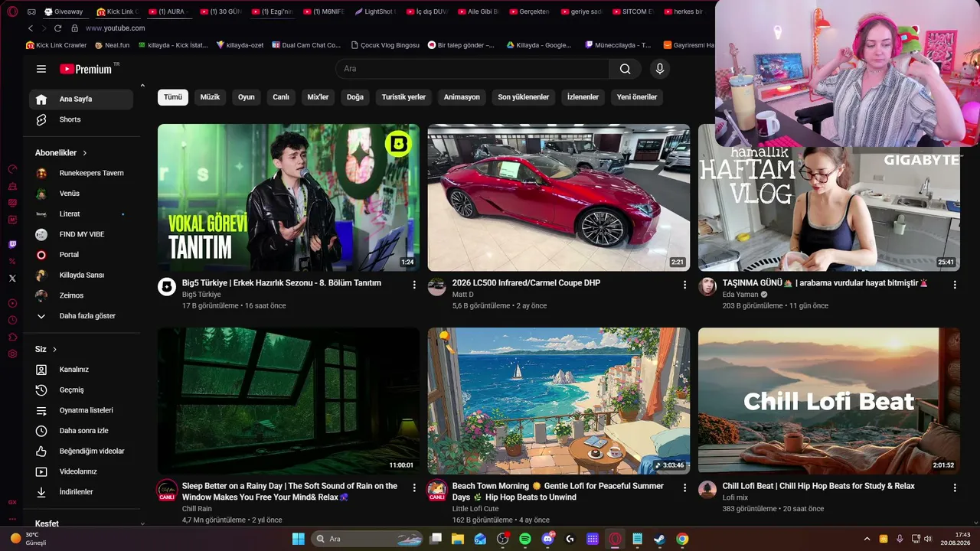The image size is (980, 551).
Task: Open options for Beach Town Morning video
Action: click(x=684, y=487)
